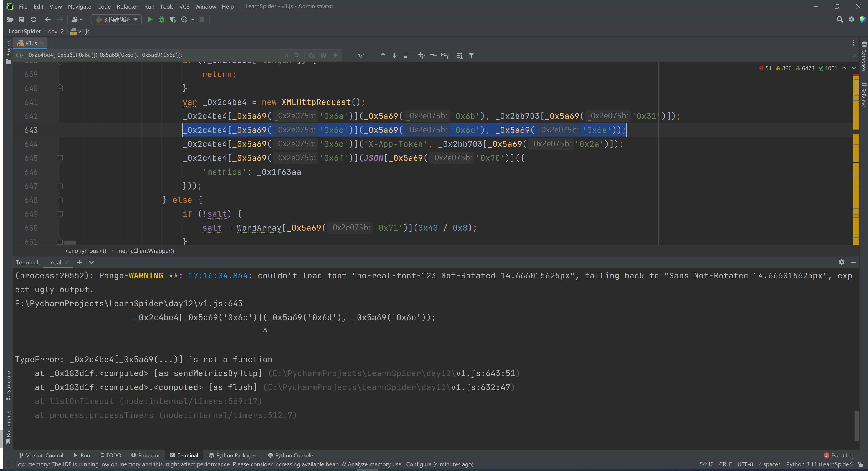Open the run configuration dropdown 3.构建轨迹
The image size is (868, 471).
pyautogui.click(x=117, y=20)
